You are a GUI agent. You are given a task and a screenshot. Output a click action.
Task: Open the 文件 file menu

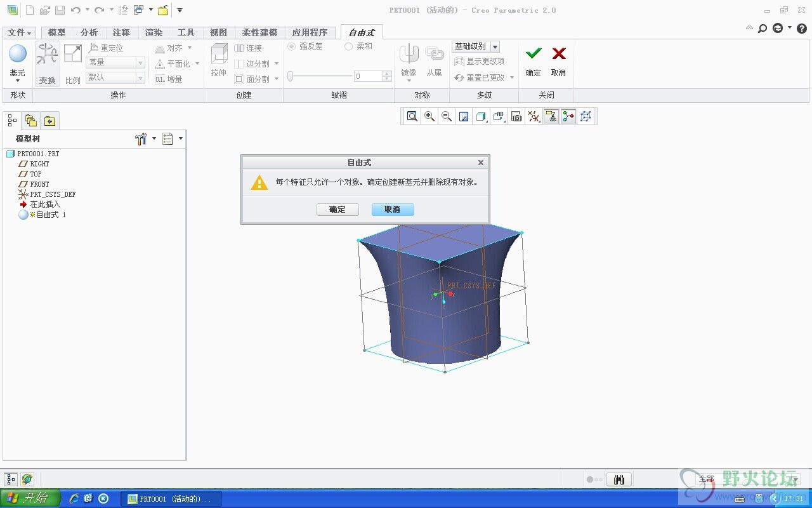tap(20, 32)
